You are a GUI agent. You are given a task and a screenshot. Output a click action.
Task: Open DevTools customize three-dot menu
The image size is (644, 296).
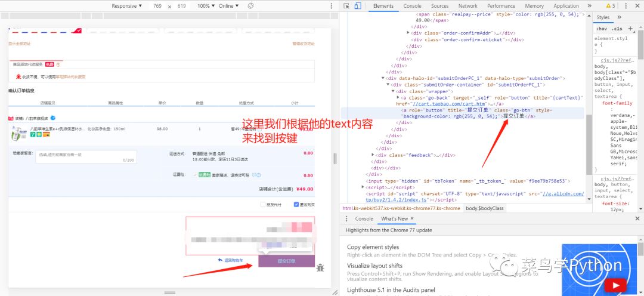626,6
